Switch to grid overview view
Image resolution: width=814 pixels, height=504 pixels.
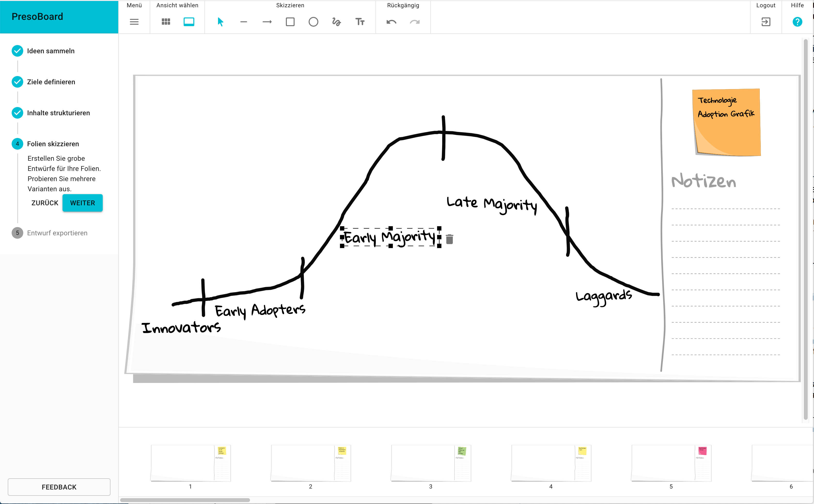point(166,22)
